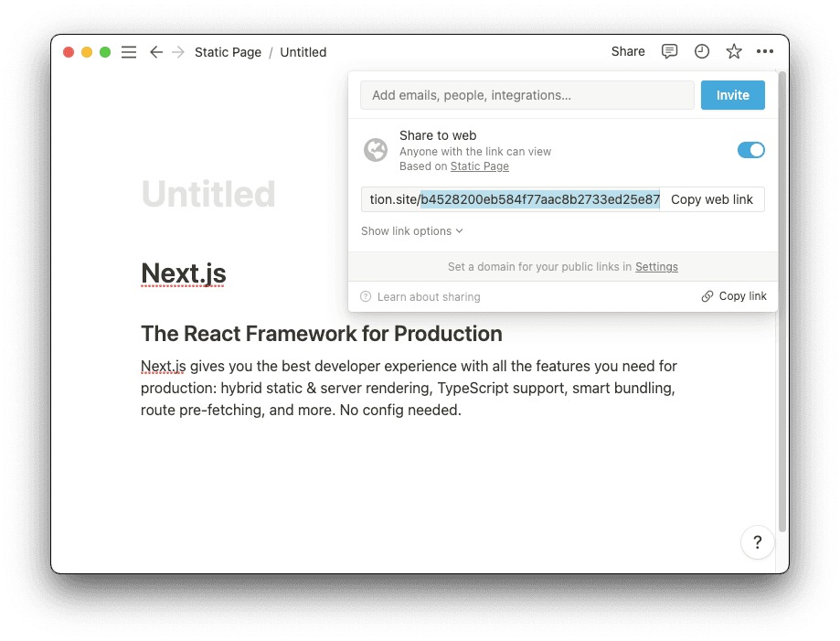This screenshot has height=641, width=840.
Task: Expand Show link options
Action: [x=412, y=231]
